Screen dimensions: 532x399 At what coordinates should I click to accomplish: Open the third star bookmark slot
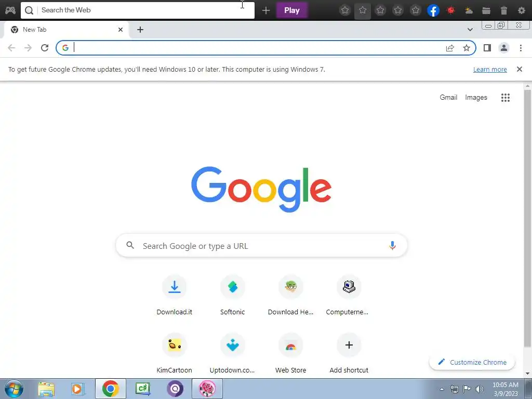click(x=380, y=10)
